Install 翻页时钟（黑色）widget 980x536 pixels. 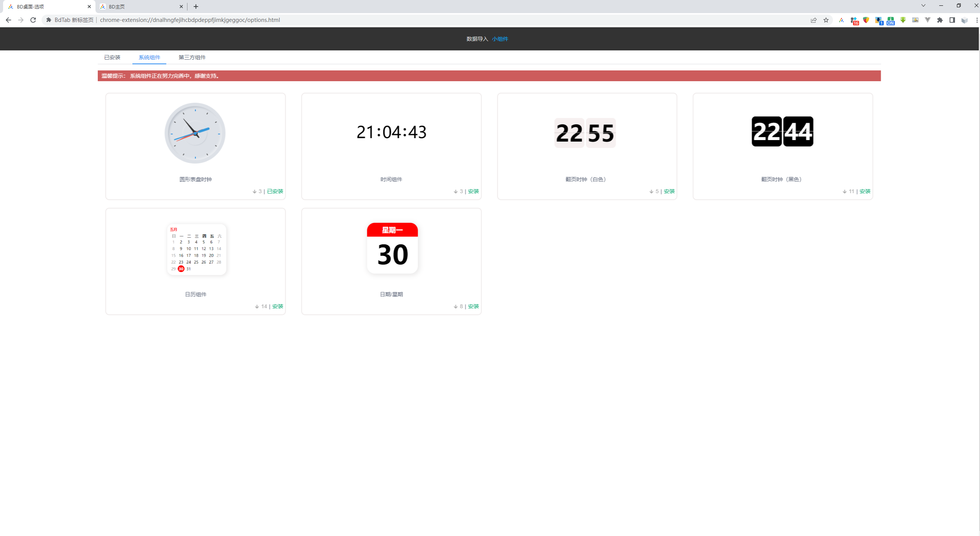coord(865,191)
